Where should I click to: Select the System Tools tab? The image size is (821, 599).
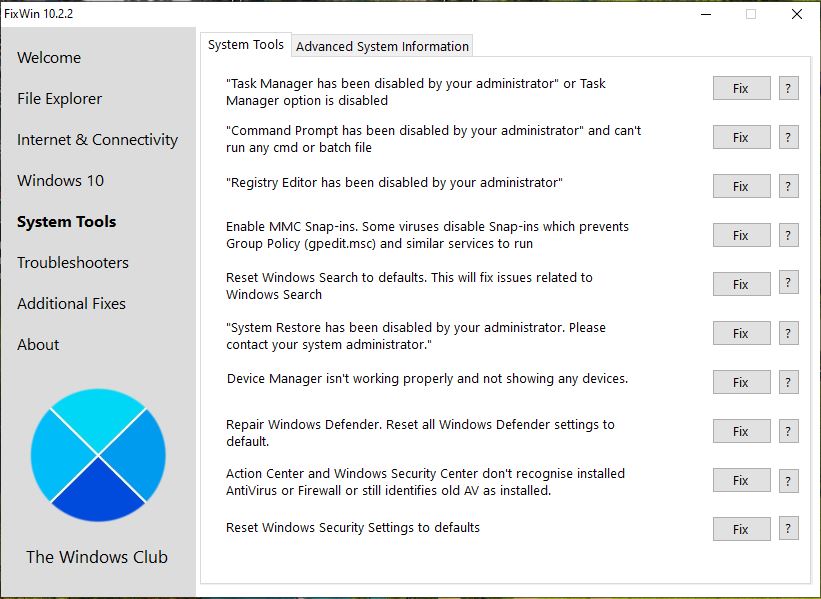246,45
